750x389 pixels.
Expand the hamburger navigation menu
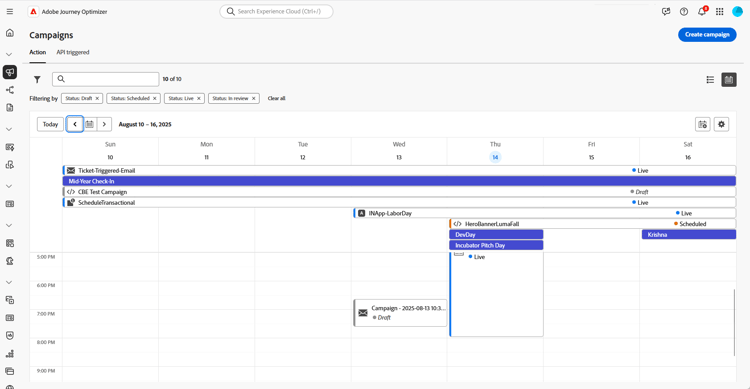pos(10,11)
